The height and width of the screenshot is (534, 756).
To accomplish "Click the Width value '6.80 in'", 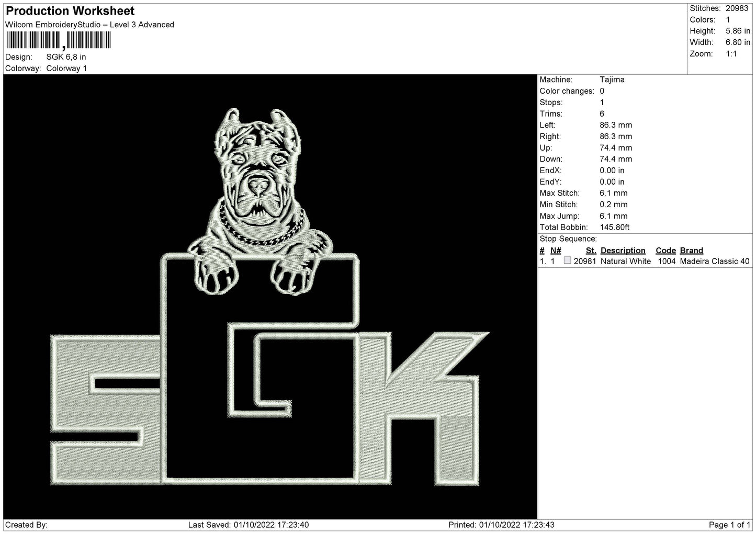I will point(738,42).
